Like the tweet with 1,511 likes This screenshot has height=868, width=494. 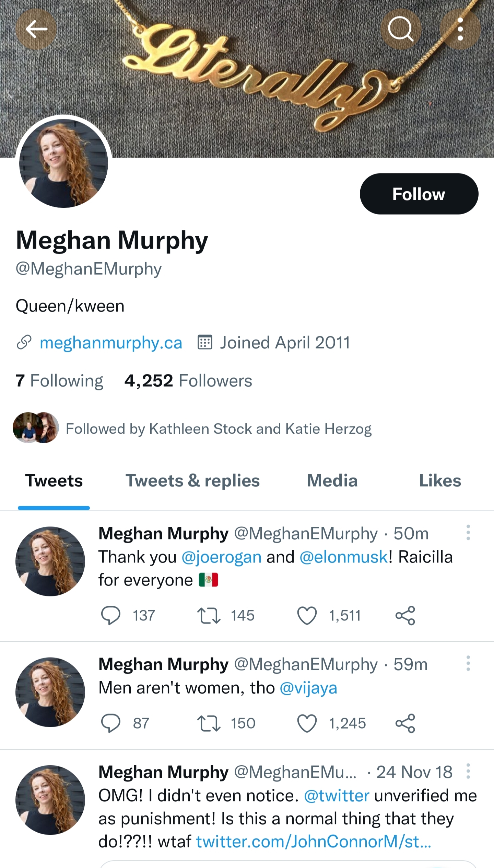tap(307, 616)
